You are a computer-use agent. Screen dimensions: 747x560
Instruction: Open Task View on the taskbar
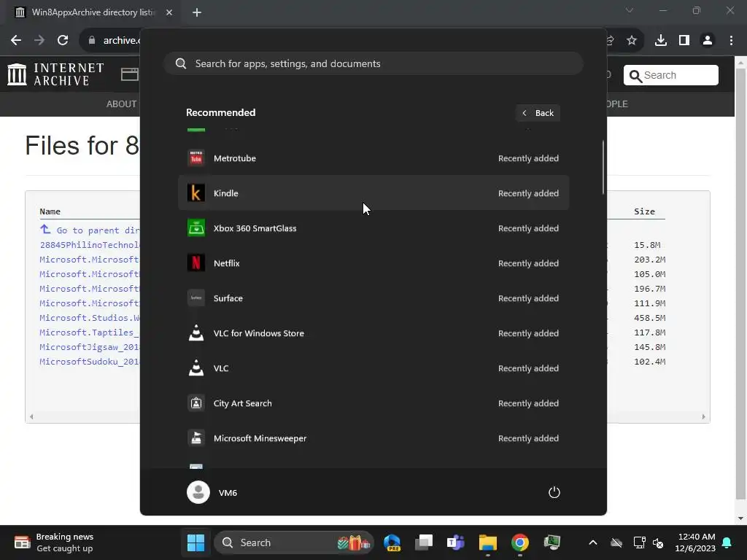coord(424,542)
